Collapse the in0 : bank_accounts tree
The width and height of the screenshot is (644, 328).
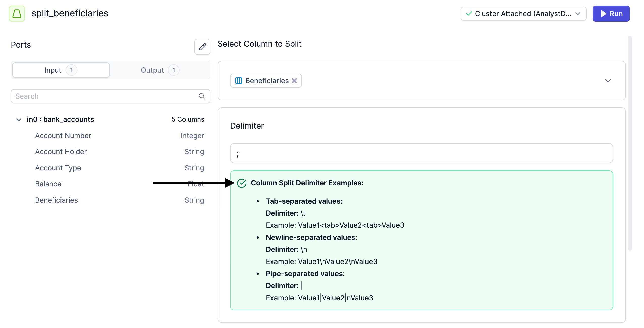19,120
